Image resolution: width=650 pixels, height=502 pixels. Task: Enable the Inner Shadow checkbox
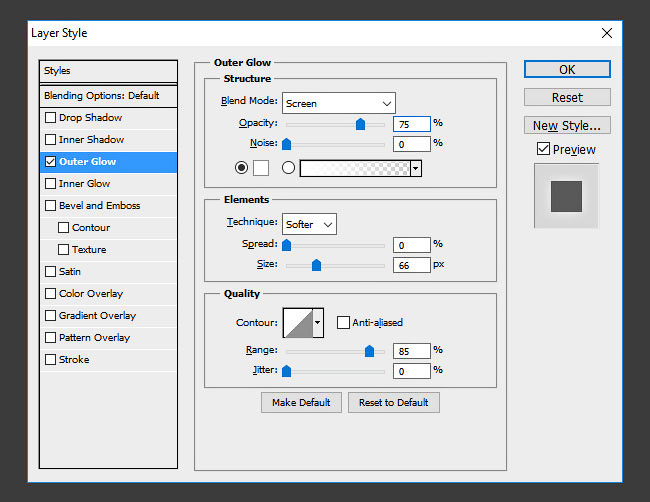tap(50, 140)
